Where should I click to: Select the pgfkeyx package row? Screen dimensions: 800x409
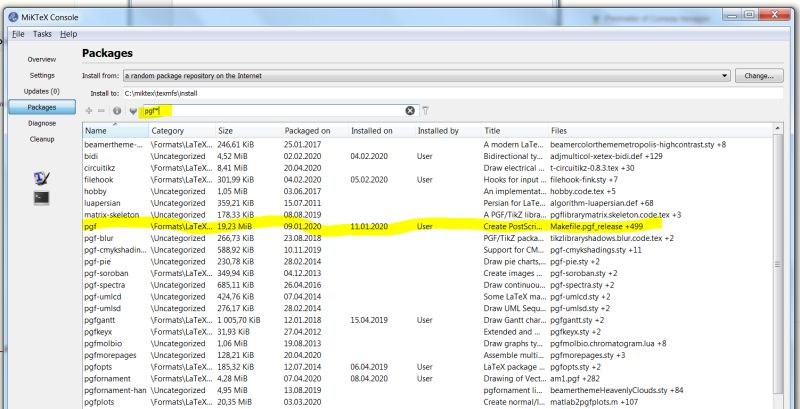428,332
